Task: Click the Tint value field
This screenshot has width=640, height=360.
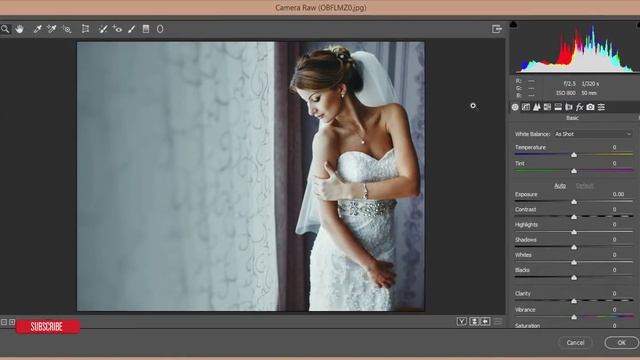Action: (614, 163)
